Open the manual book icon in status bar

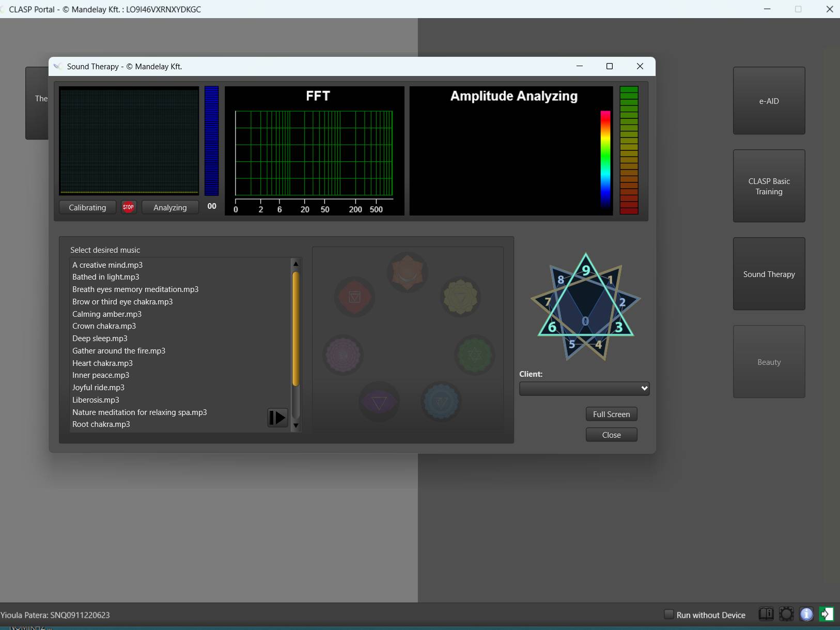tap(766, 614)
